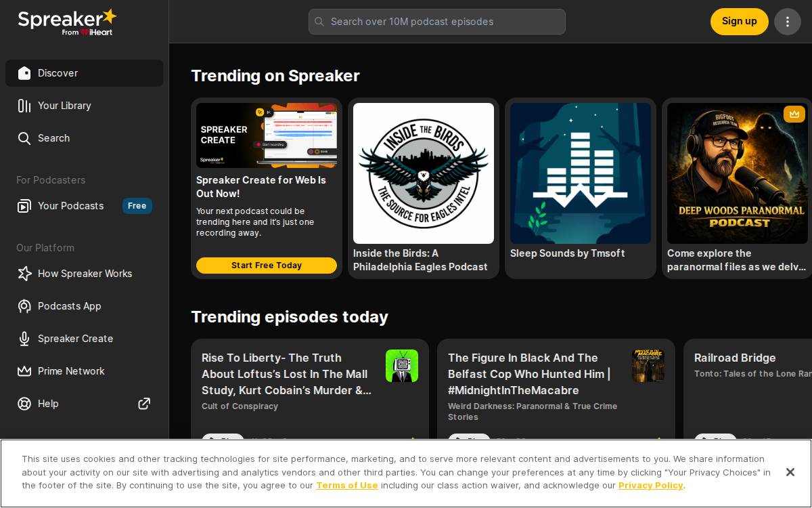
Task: Click Tonto: Tales of the Lone Ranger show name
Action: click(x=752, y=374)
